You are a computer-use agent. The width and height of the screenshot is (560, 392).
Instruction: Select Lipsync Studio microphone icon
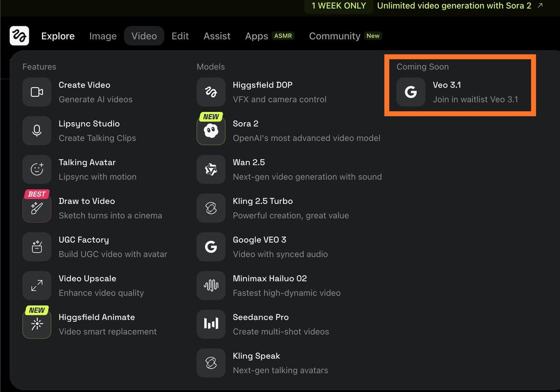(x=37, y=131)
